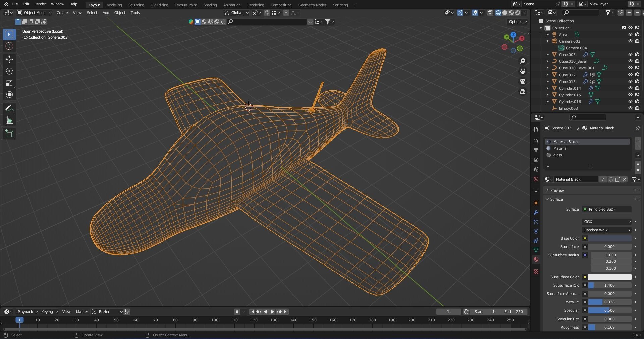This screenshot has width=644, height=339.
Task: Toggle X-ray display in viewport
Action: 490,13
